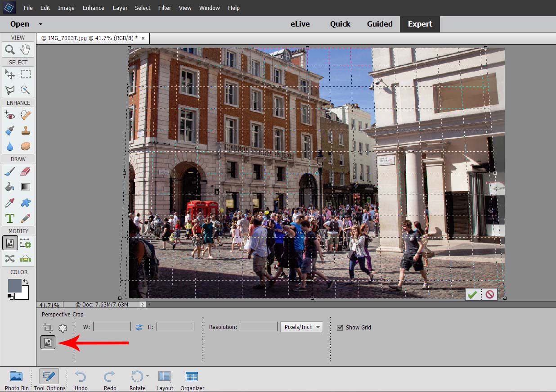Image resolution: width=556 pixels, height=392 pixels.
Task: Commit the crop with green checkmark
Action: pyautogui.click(x=472, y=295)
